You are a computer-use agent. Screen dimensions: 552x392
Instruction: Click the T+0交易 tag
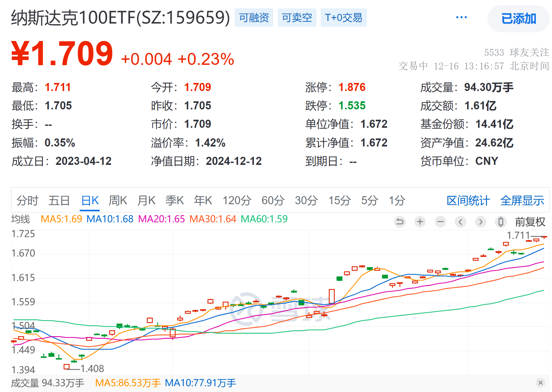(344, 17)
